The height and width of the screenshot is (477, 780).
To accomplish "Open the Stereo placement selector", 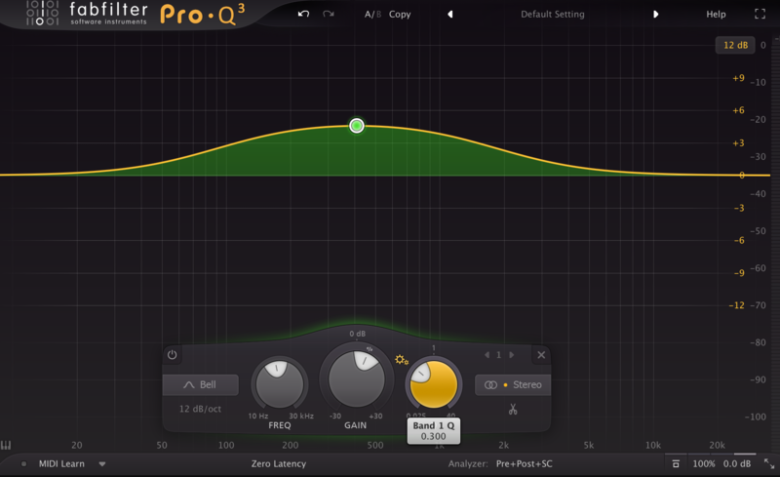I will click(513, 384).
